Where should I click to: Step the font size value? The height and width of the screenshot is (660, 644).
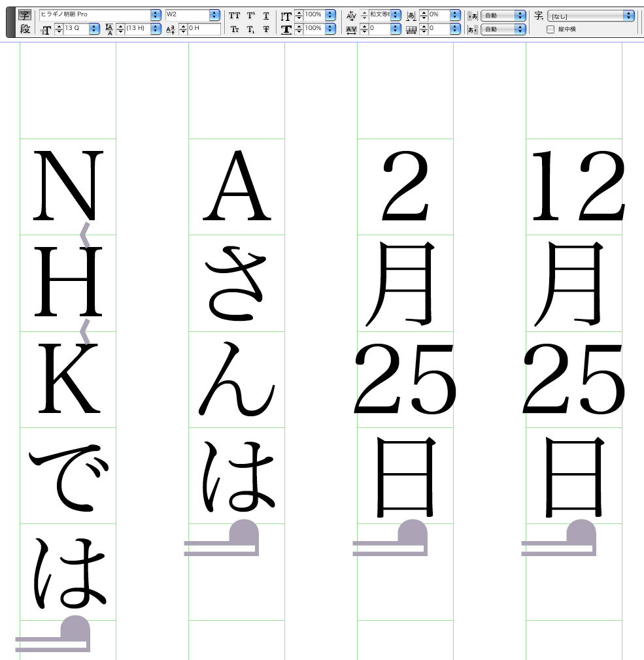[59, 29]
